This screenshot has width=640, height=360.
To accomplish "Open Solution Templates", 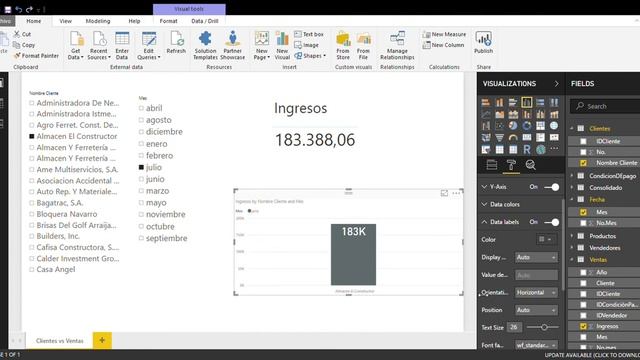I will click(205, 46).
